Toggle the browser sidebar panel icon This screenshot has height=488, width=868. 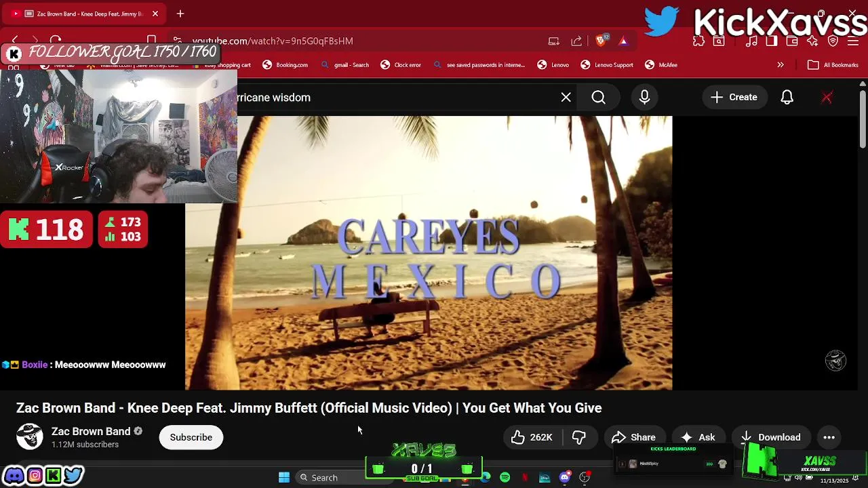click(x=772, y=41)
